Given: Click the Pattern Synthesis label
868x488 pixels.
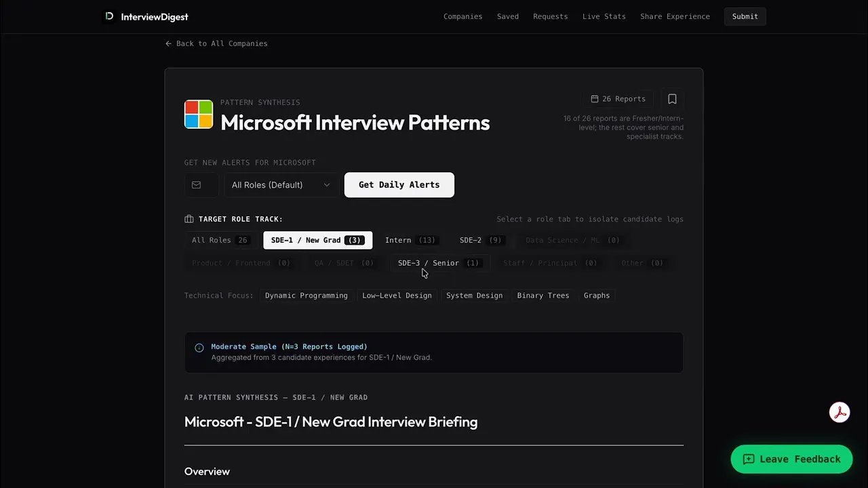Looking at the screenshot, I should (x=260, y=102).
